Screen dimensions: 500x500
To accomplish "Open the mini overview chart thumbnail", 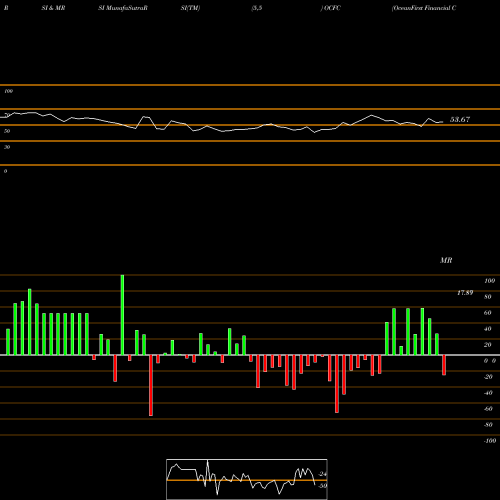I will tap(247, 479).
